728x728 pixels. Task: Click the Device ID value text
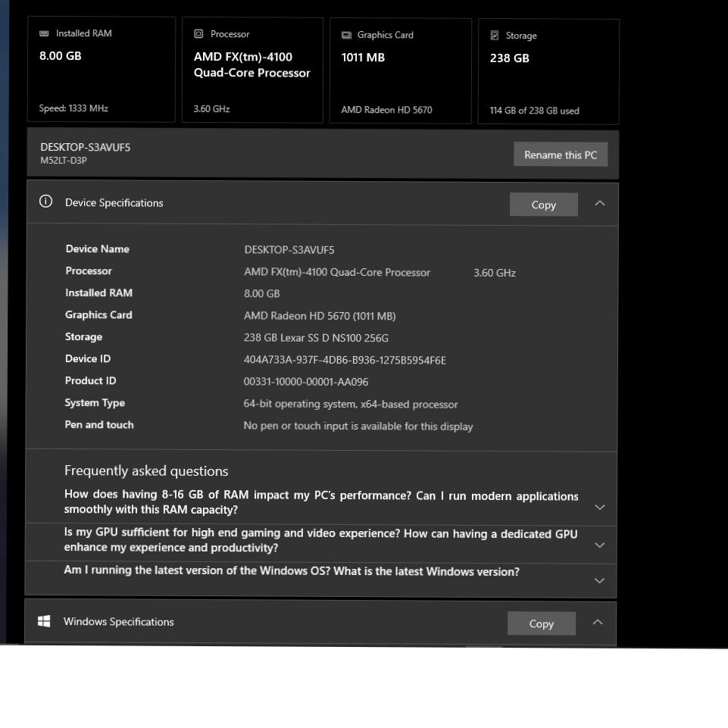(x=345, y=360)
